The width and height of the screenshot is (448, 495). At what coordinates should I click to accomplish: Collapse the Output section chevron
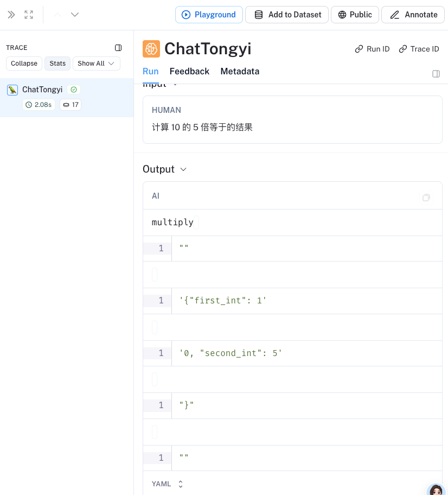[183, 169]
